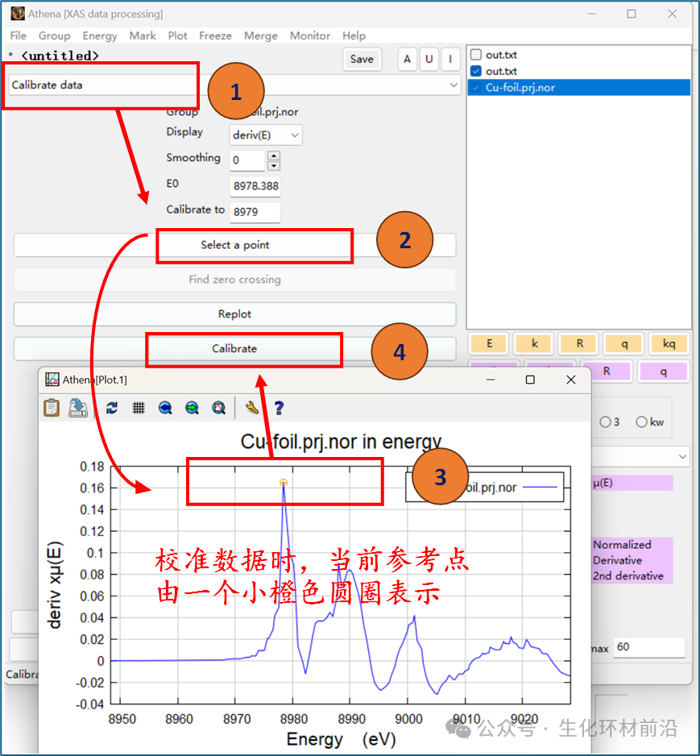The image size is (700, 756).
Task: Check the first out.txt group checkbox
Action: point(476,55)
